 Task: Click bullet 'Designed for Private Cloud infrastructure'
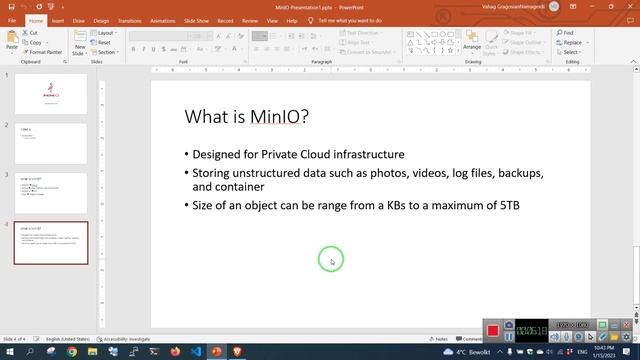pyautogui.click(x=298, y=154)
